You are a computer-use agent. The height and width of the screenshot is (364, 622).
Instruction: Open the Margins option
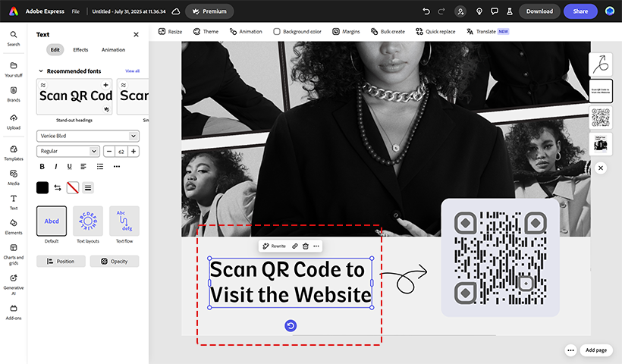(347, 31)
